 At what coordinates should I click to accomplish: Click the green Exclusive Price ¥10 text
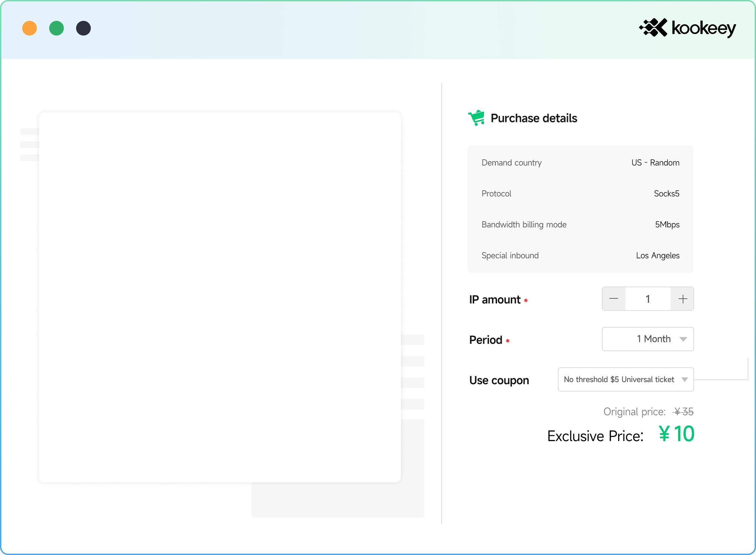coord(676,435)
